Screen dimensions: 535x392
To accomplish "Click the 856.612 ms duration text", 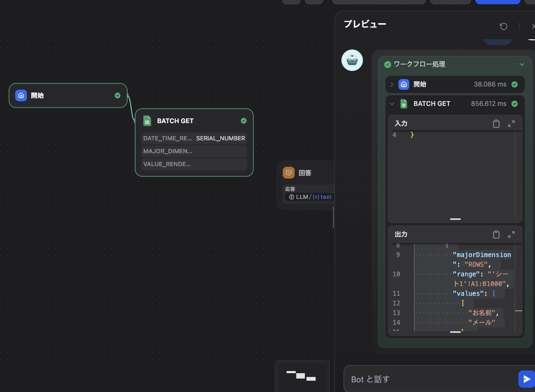I will coord(489,104).
